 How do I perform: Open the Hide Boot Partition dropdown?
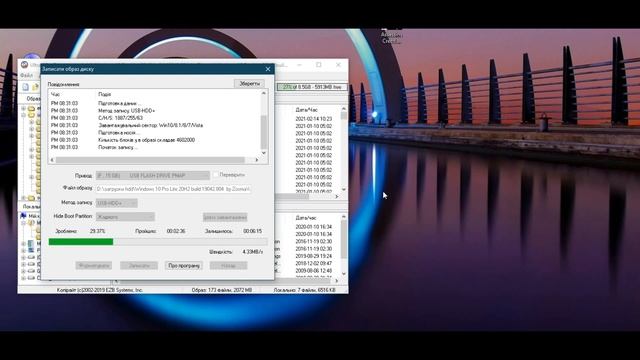125,217
